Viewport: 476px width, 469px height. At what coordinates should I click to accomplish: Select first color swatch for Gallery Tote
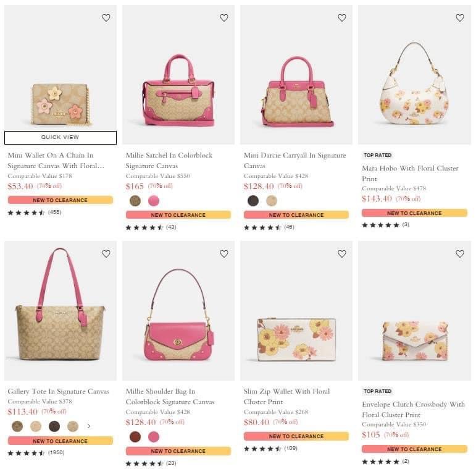17,426
